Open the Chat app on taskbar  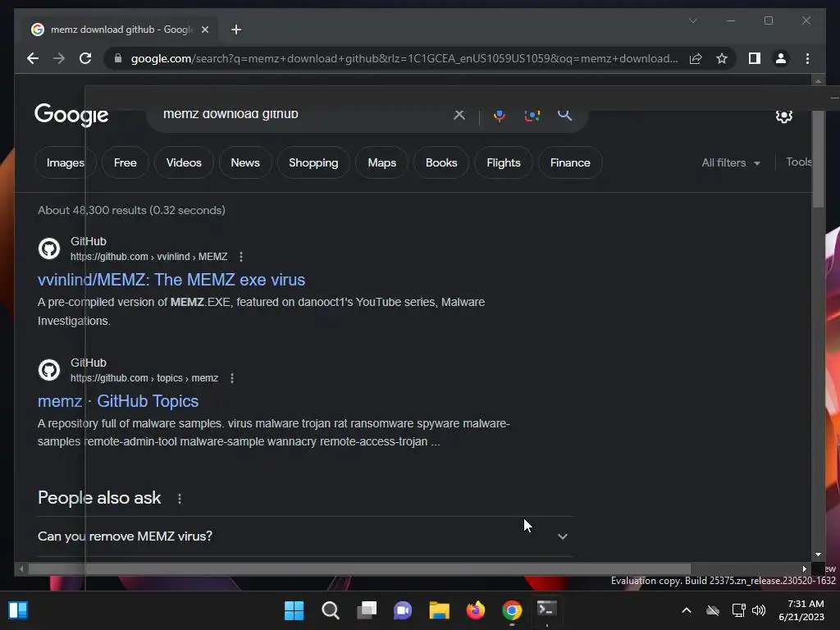tap(403, 610)
